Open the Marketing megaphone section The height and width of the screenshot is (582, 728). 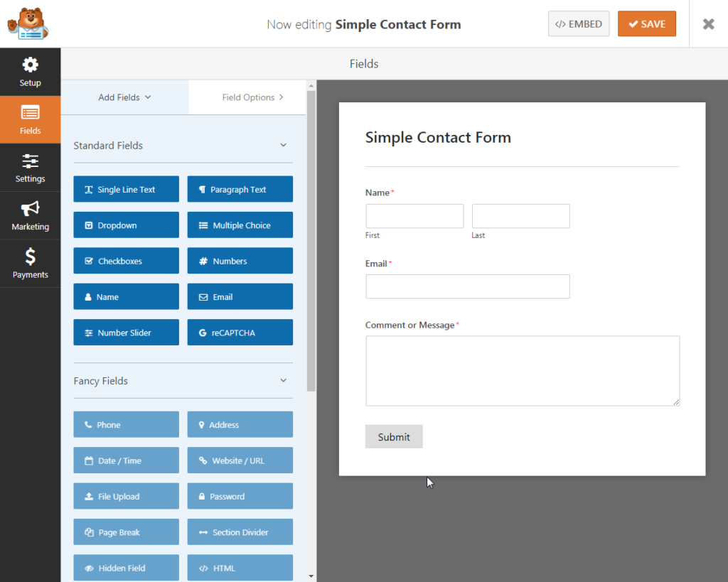30,215
